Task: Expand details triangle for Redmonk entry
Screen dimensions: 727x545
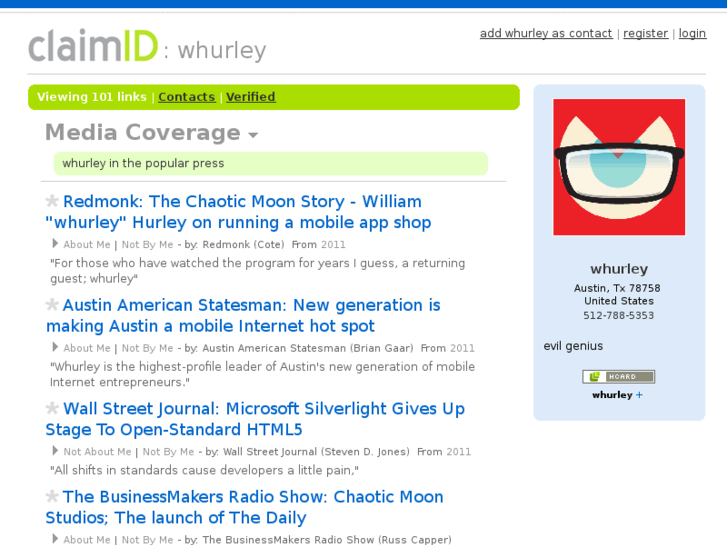Action: point(55,244)
